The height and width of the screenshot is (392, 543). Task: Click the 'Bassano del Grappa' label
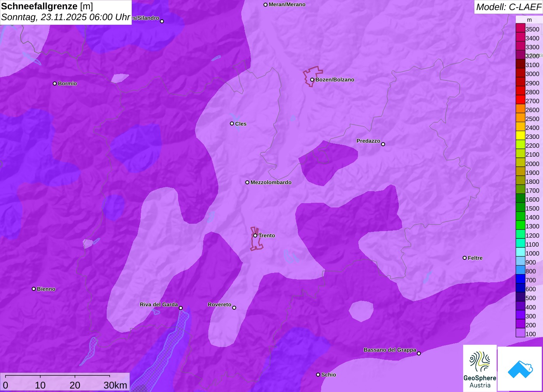pyautogui.click(x=390, y=350)
